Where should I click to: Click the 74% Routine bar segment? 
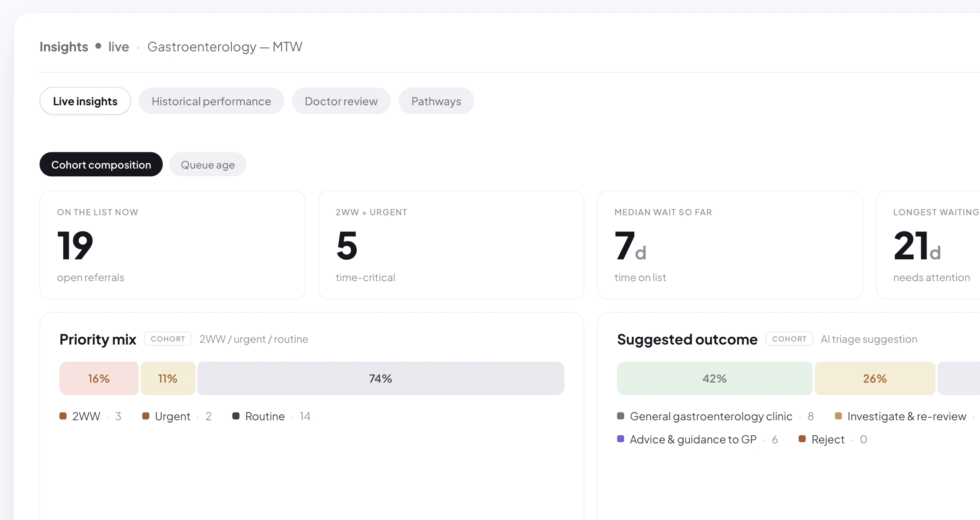(x=381, y=378)
